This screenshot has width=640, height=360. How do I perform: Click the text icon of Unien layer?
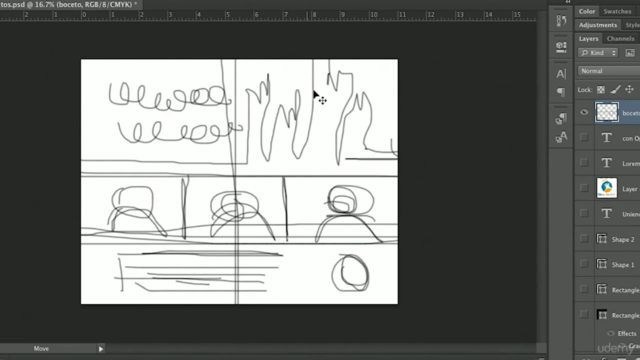click(607, 213)
